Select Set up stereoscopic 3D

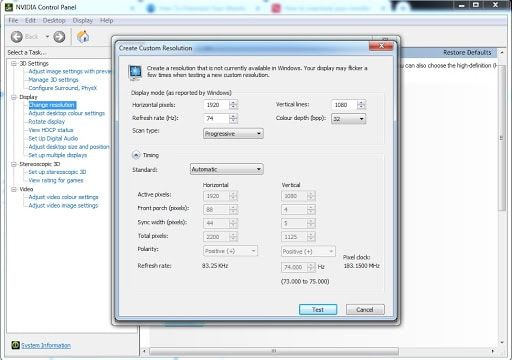tap(57, 172)
